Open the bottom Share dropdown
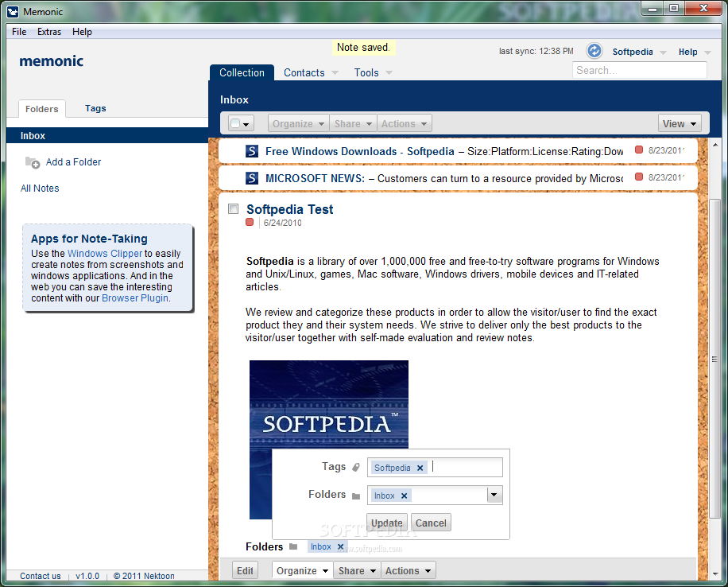Viewport: 728px width, 587px height. [357, 571]
